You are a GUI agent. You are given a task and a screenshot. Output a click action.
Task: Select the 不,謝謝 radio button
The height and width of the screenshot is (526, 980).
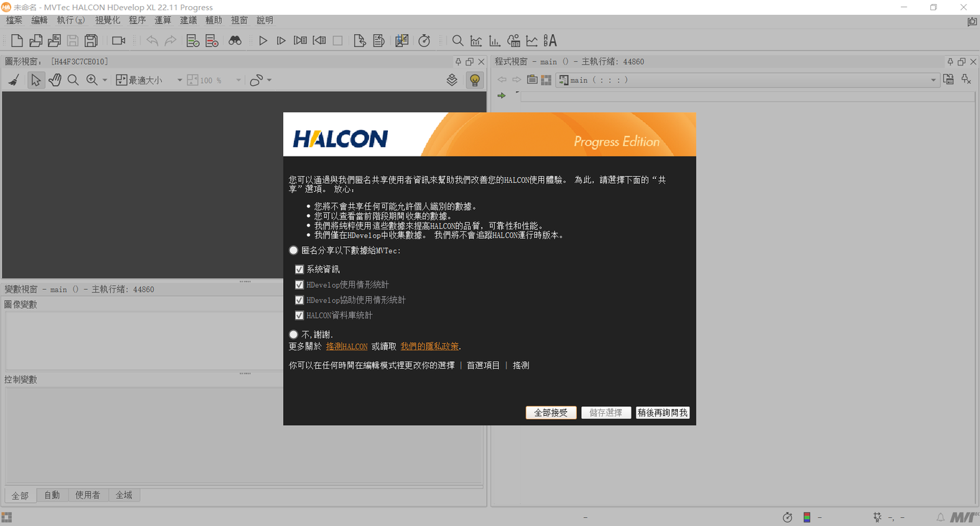[293, 334]
